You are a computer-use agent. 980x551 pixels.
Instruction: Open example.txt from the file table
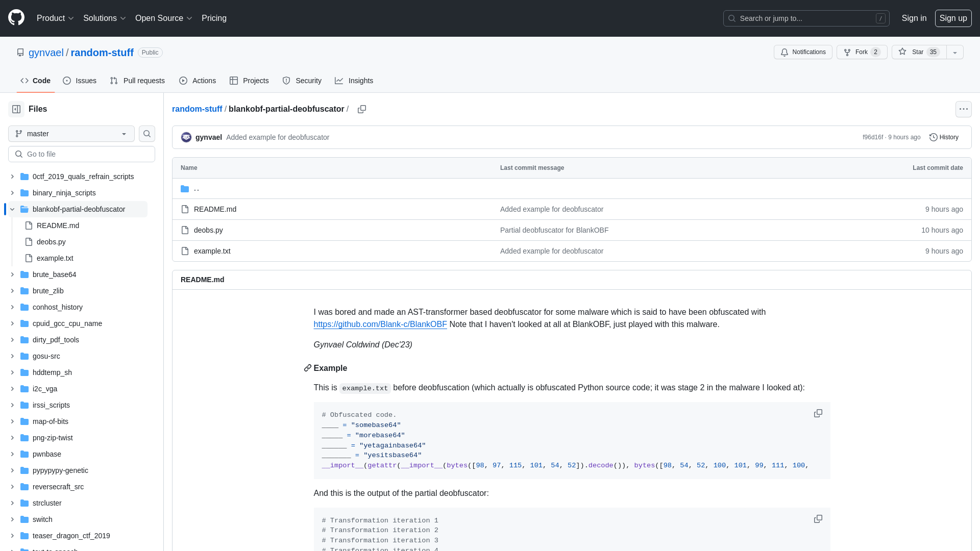click(212, 251)
